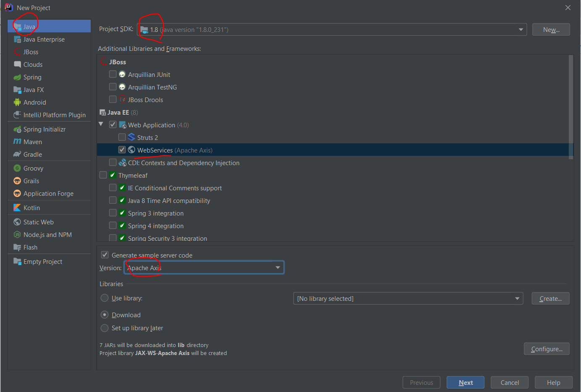Click the Arquillian JUnit icon
581x392 pixels.
122,74
